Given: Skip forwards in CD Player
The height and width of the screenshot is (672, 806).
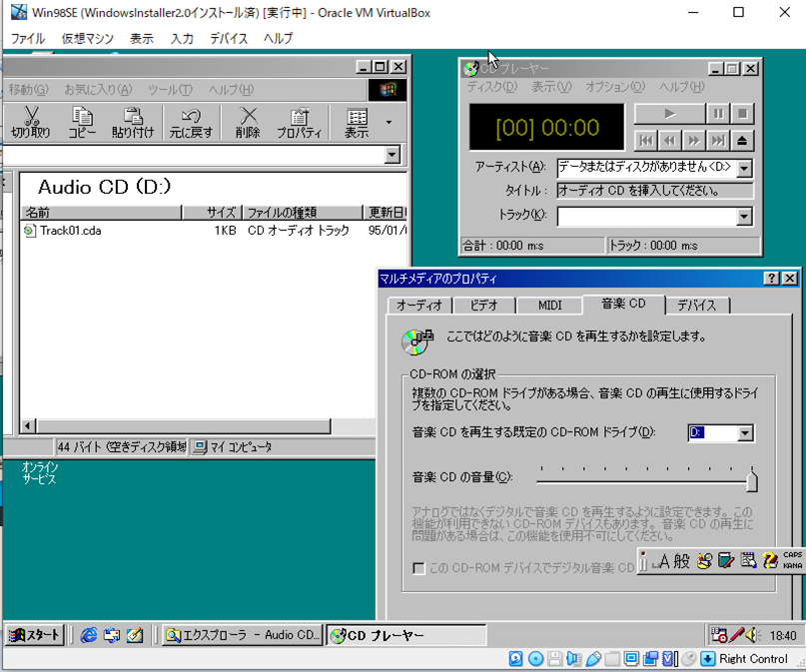Looking at the screenshot, I should click(x=693, y=140).
